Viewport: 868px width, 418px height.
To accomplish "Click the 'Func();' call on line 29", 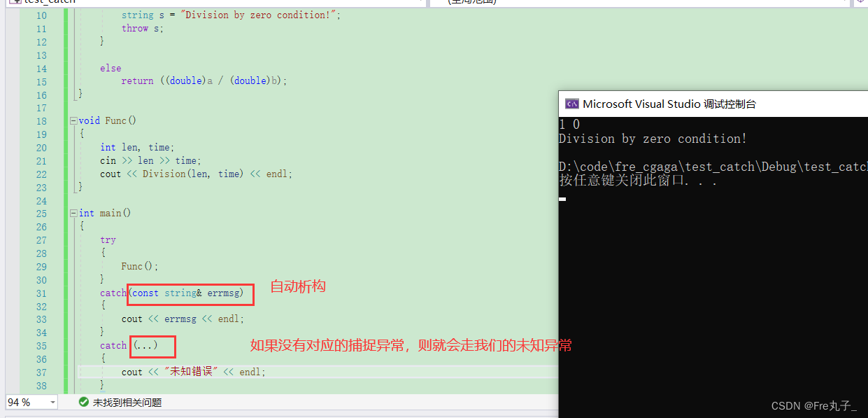I will click(140, 267).
